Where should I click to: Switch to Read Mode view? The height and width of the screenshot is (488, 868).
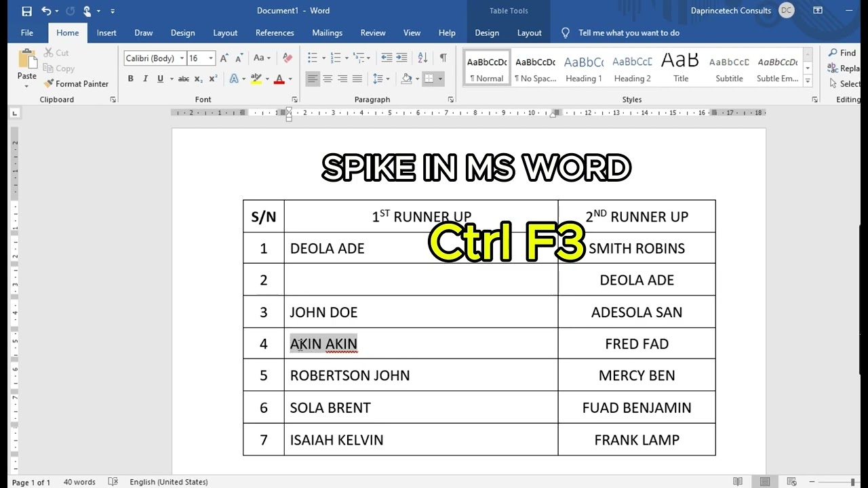click(x=738, y=482)
